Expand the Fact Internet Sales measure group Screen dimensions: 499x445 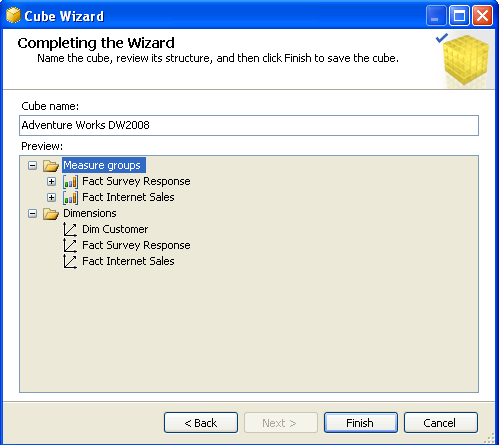[x=51, y=197]
